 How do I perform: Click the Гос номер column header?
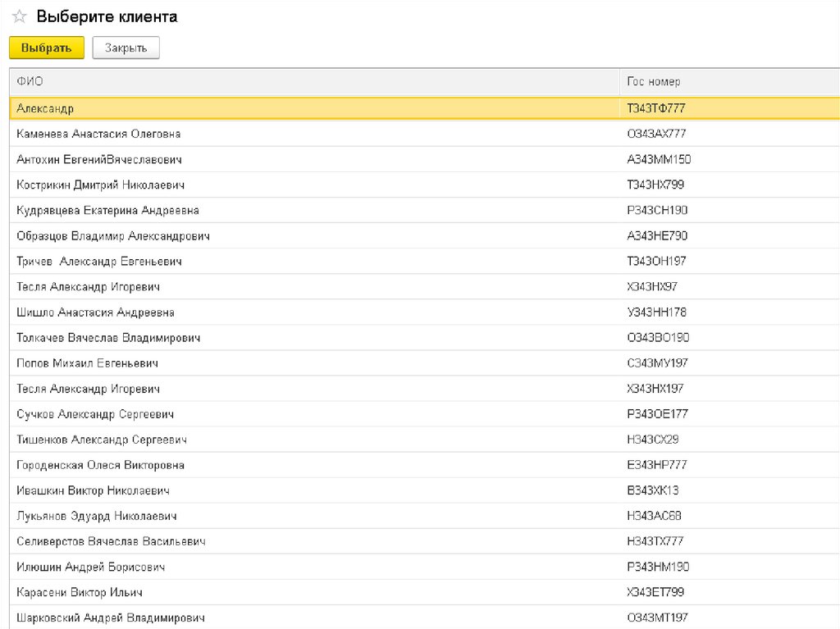tap(653, 82)
